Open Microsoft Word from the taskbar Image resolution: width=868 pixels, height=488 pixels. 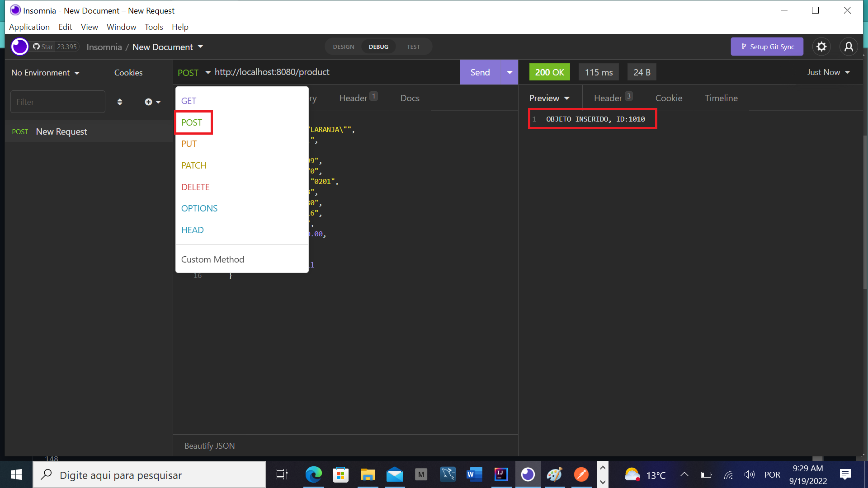click(x=474, y=474)
